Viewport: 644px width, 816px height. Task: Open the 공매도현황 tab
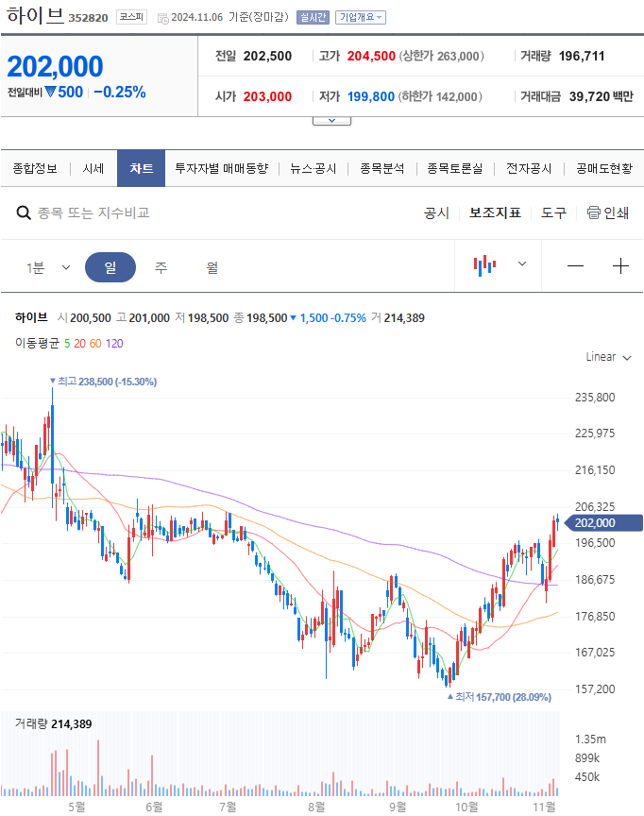click(x=604, y=168)
